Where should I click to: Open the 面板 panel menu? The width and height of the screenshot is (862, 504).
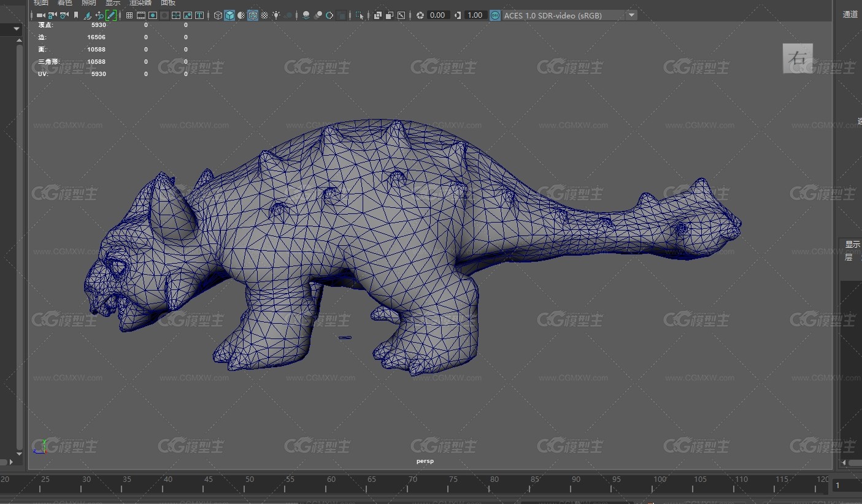tap(168, 3)
